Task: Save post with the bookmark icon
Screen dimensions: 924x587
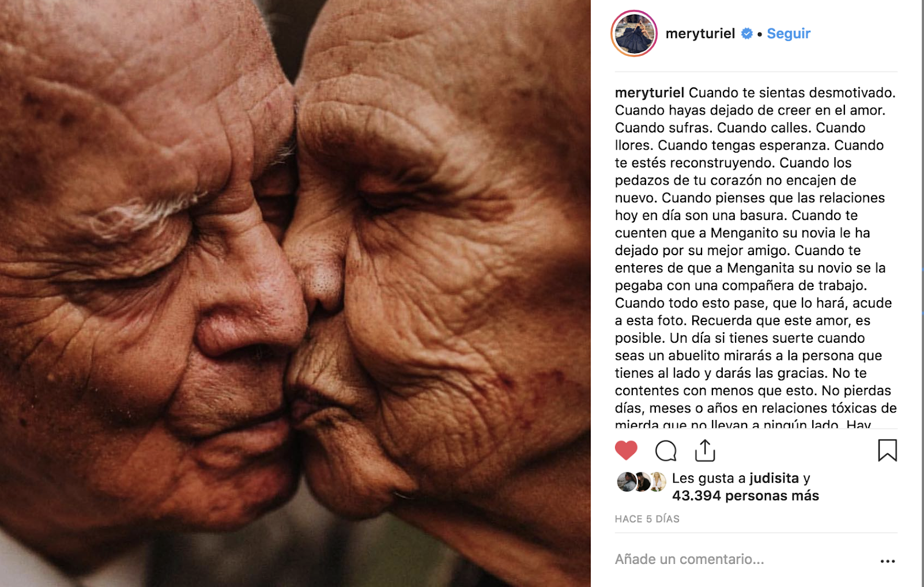Action: 888,450
